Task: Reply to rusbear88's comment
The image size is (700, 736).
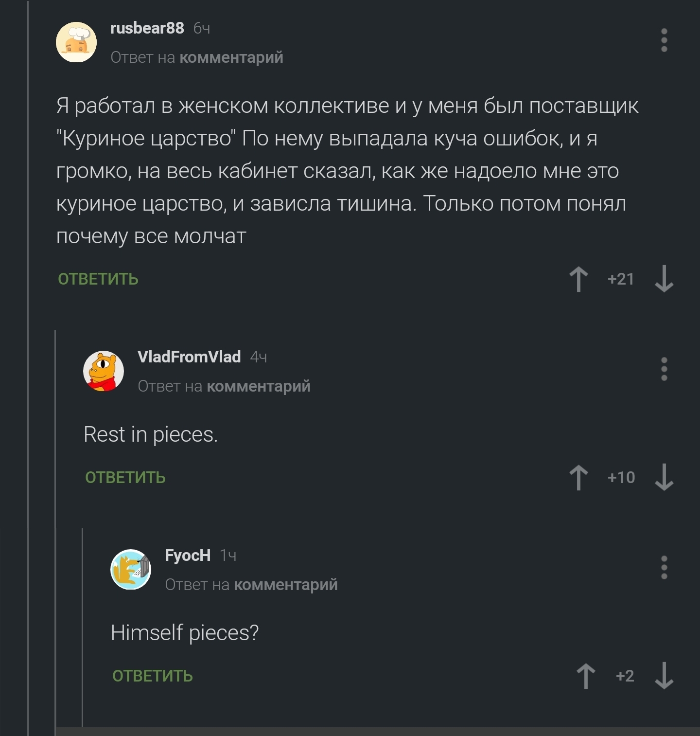Action: point(98,279)
